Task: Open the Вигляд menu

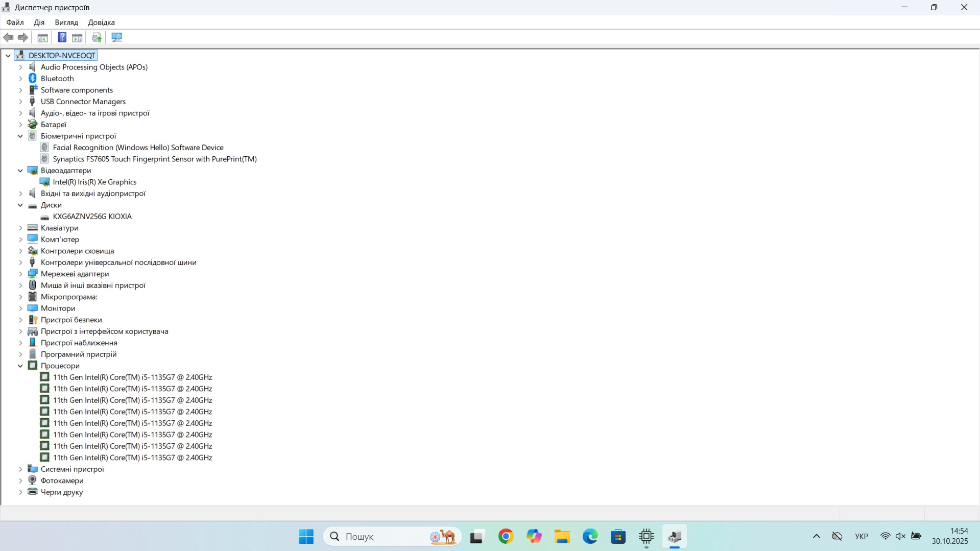Action: coord(66,22)
